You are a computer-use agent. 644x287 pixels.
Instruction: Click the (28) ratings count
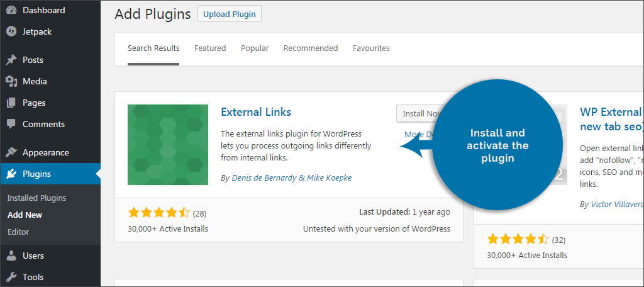199,214
